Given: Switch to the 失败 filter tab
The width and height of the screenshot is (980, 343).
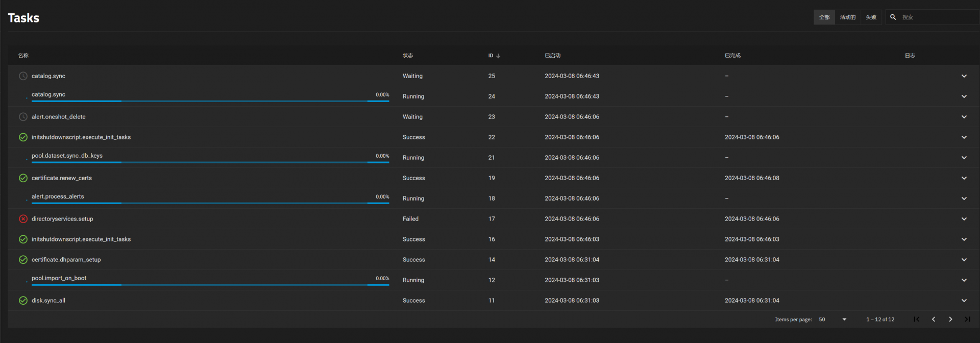Looking at the screenshot, I should coord(871,17).
